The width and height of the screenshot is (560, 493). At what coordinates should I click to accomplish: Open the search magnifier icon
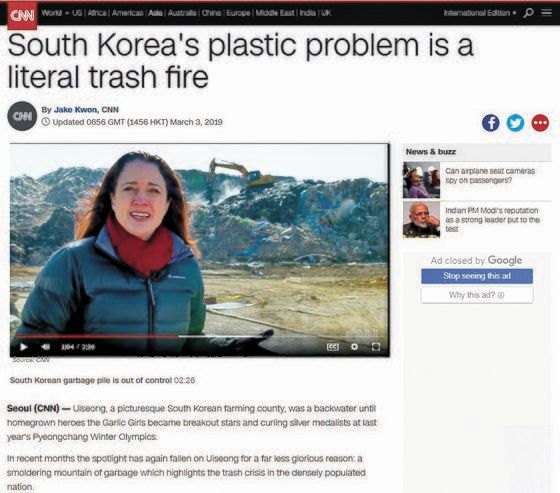[x=528, y=13]
